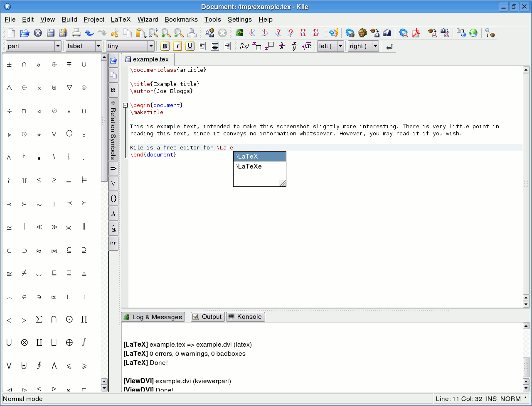Insert the ≡ equivalence symbol
532x406 pixels.
69,181
